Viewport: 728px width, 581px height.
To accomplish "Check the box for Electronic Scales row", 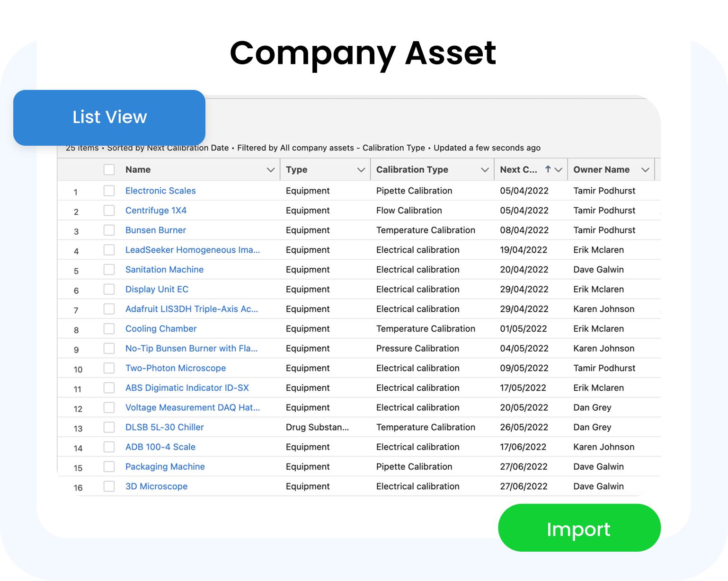I will pyautogui.click(x=109, y=191).
